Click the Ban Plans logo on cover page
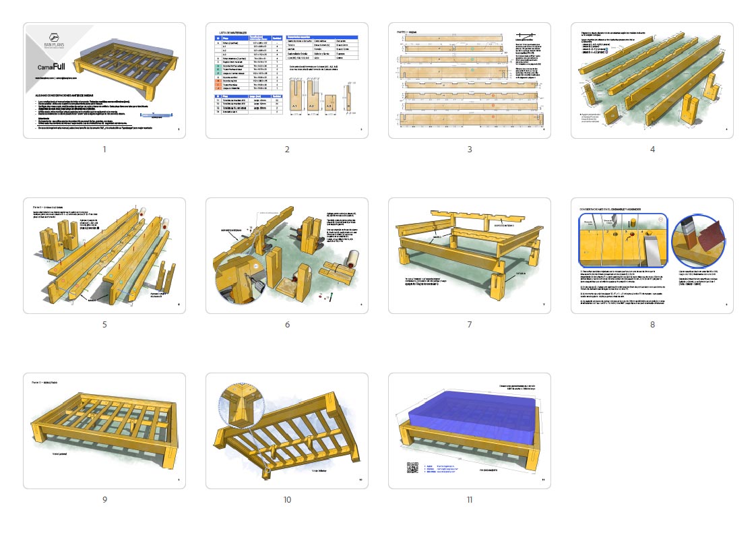The width and height of the screenshot is (756, 535). pos(54,40)
